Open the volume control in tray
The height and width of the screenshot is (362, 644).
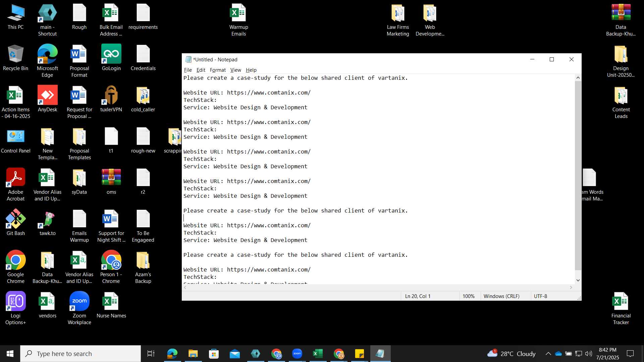(589, 354)
